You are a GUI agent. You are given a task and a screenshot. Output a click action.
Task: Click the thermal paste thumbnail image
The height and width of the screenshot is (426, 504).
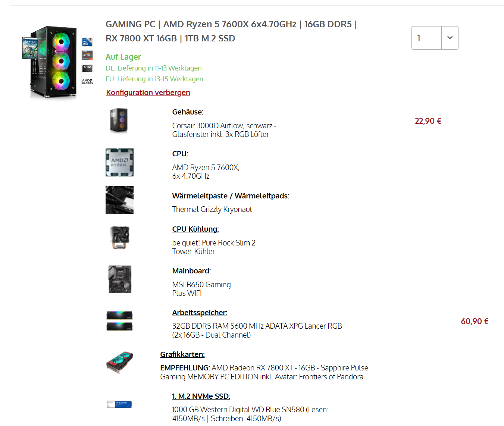tap(119, 200)
